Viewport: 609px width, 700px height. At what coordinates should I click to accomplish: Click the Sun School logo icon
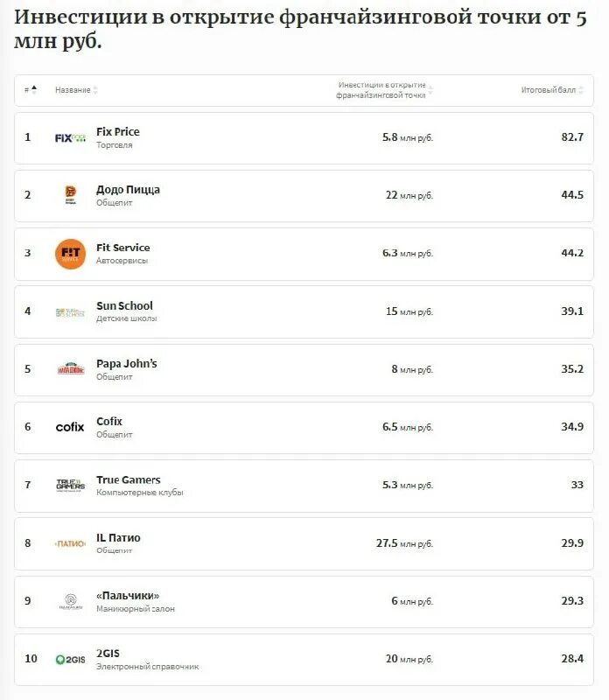[x=70, y=312]
